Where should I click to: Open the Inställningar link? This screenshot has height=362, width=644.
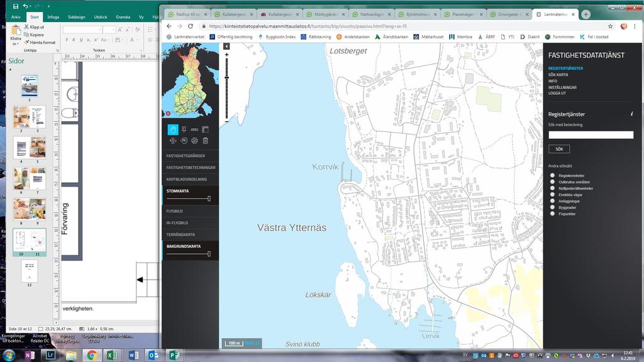tap(562, 87)
